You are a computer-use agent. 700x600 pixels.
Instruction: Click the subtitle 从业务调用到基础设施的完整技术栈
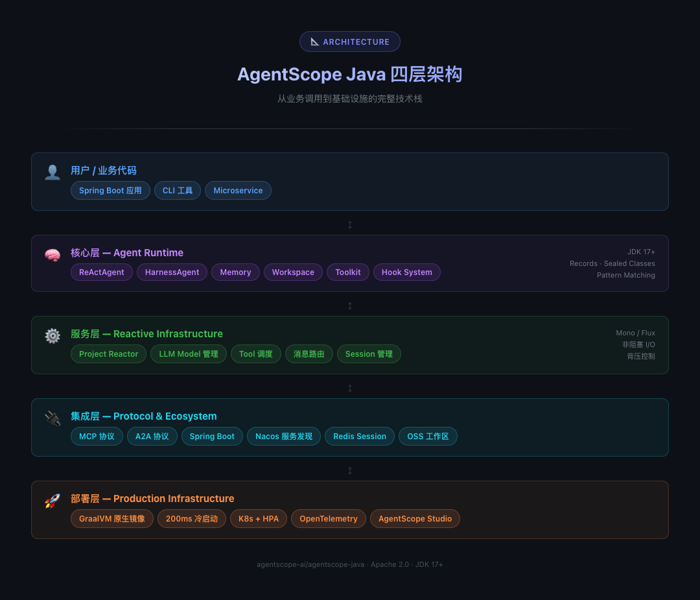[x=350, y=99]
